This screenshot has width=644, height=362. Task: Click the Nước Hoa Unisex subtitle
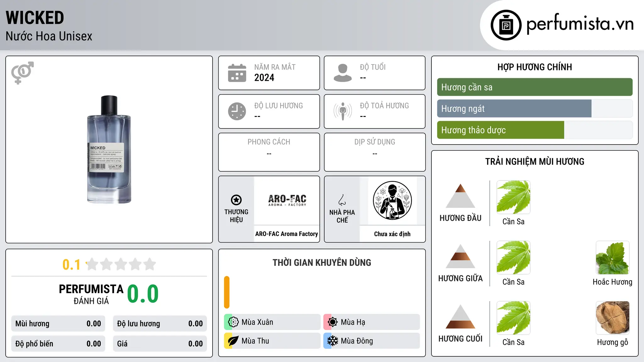[49, 36]
